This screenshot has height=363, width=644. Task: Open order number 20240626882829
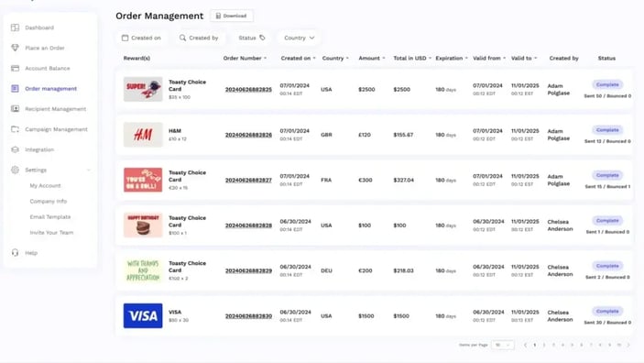(248, 270)
